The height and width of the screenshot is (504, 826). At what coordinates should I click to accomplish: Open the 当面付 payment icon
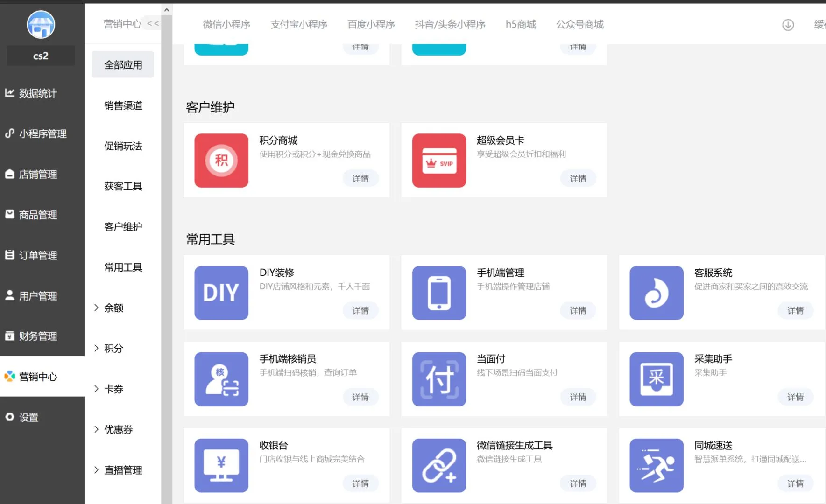click(x=439, y=379)
